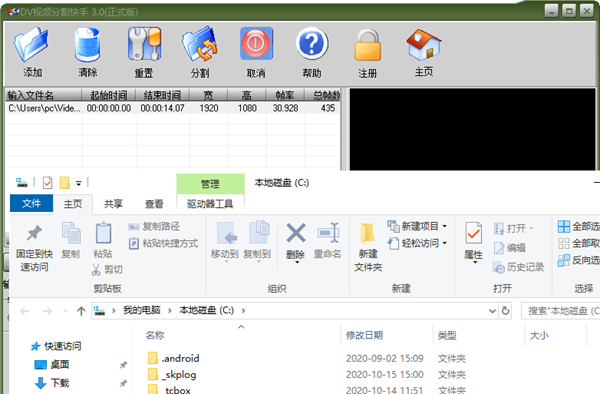Click 全部取消 deselect icon in ribbon
600x394 pixels.
click(563, 243)
